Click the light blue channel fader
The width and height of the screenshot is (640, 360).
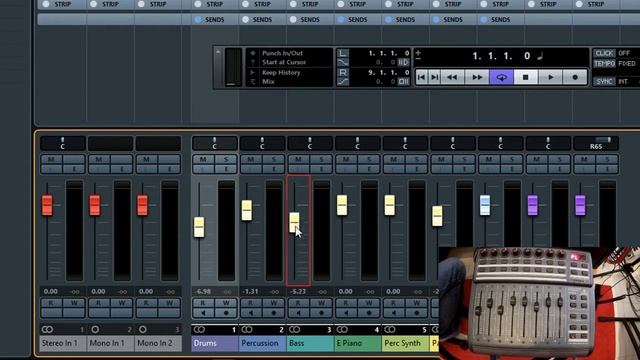tap(485, 205)
